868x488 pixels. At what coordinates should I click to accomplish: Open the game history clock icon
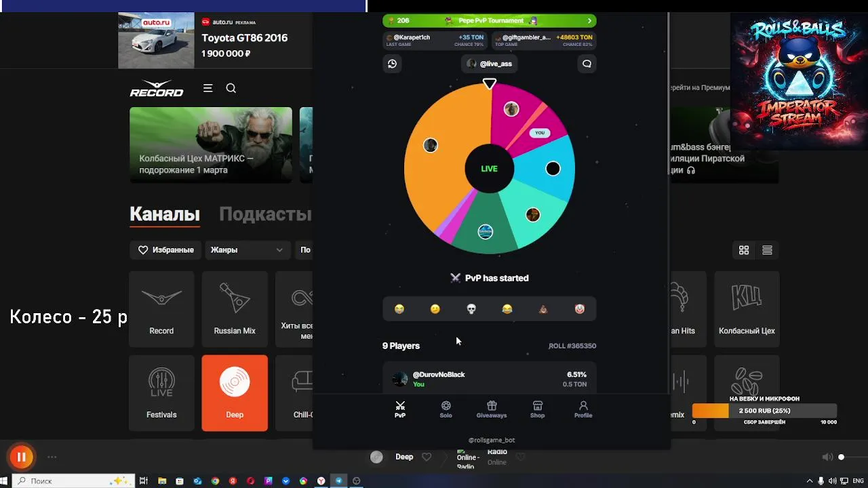click(x=392, y=64)
